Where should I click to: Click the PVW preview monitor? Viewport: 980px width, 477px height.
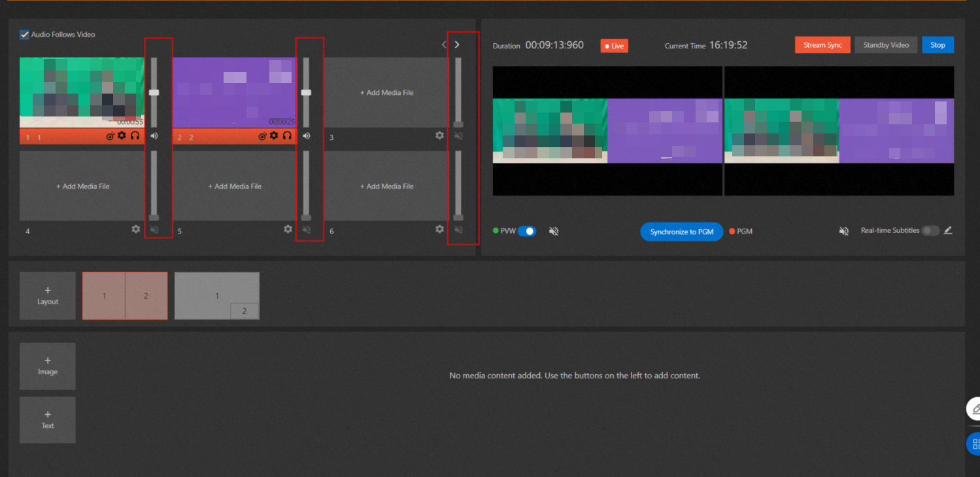[x=607, y=131]
